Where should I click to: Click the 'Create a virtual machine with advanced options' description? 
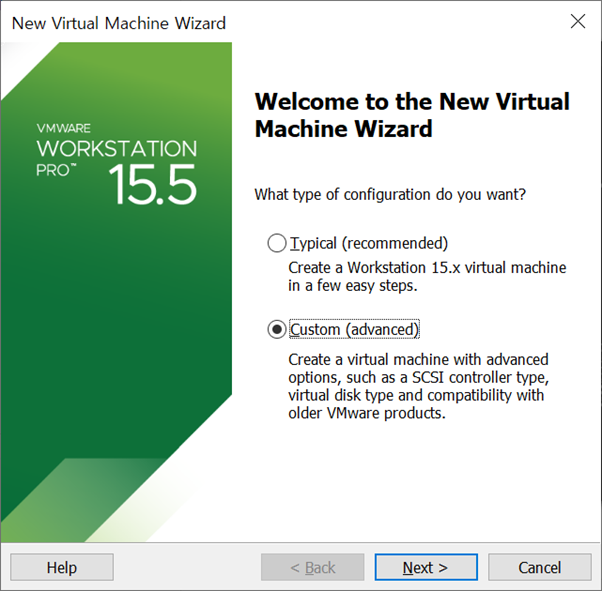point(418,386)
